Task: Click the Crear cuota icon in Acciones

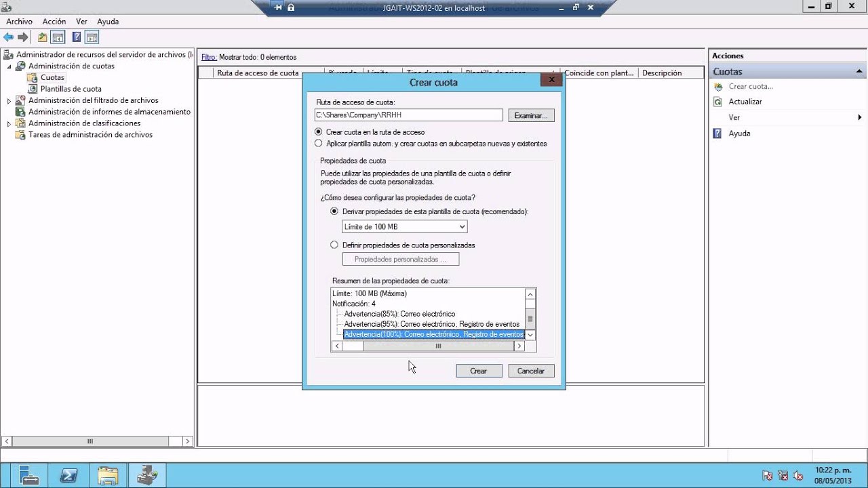Action: pyautogui.click(x=717, y=86)
